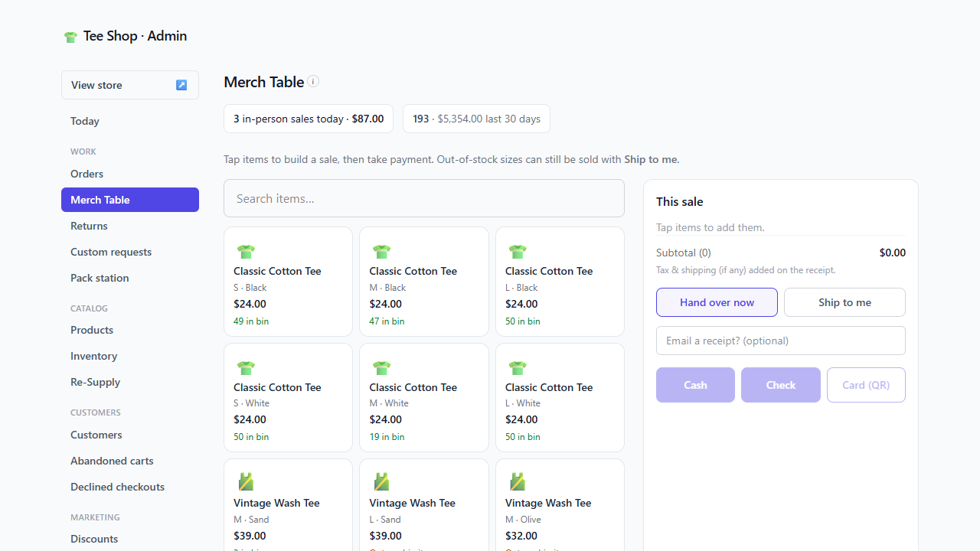Viewport: 980px width, 551px height.
Task: View Abandoned carts
Action: click(x=130, y=461)
